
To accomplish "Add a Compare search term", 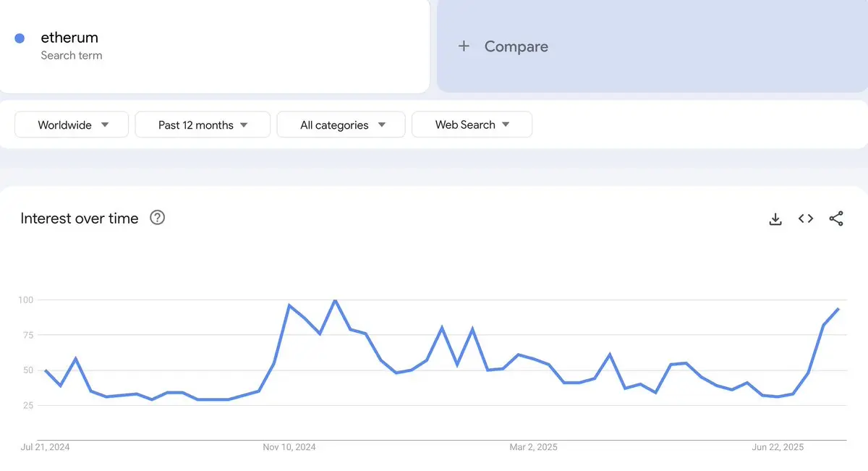I will [x=652, y=46].
